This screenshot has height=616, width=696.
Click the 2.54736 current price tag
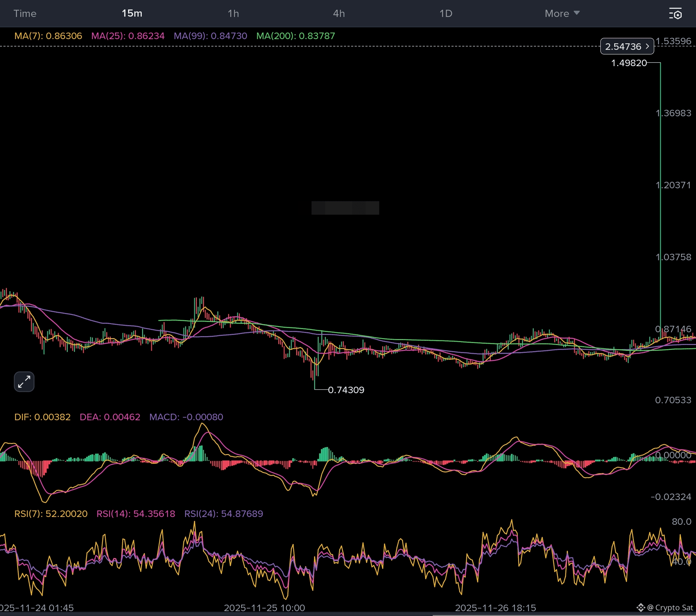[x=623, y=46]
